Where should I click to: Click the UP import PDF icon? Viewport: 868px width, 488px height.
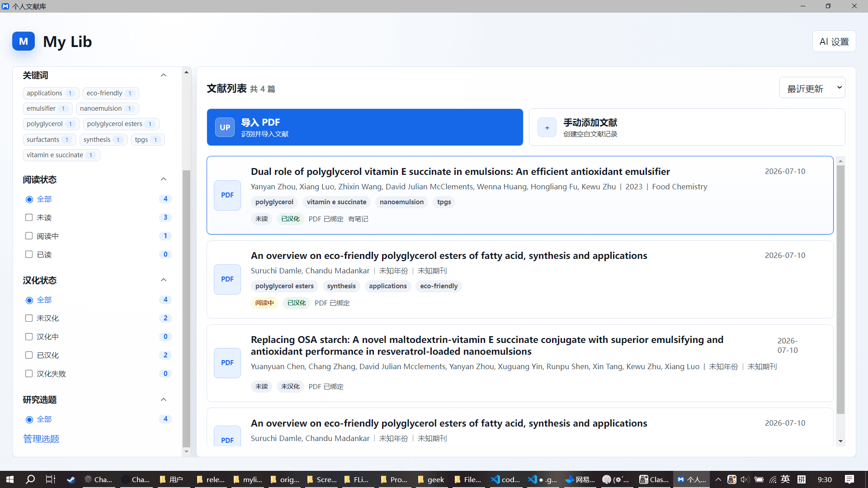point(225,127)
